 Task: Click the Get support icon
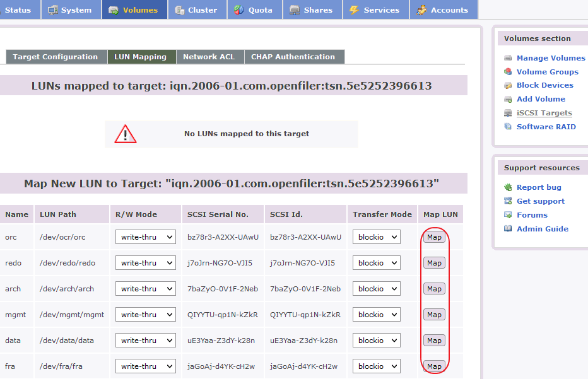click(x=508, y=201)
